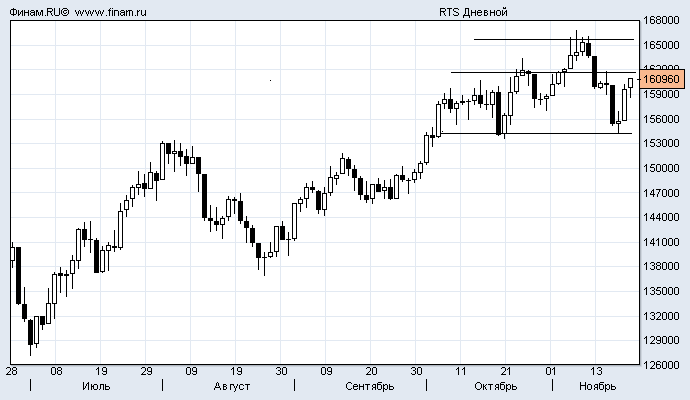Select the 132000 price axis label
Image resolution: width=690 pixels, height=400 pixels.
[x=661, y=316]
